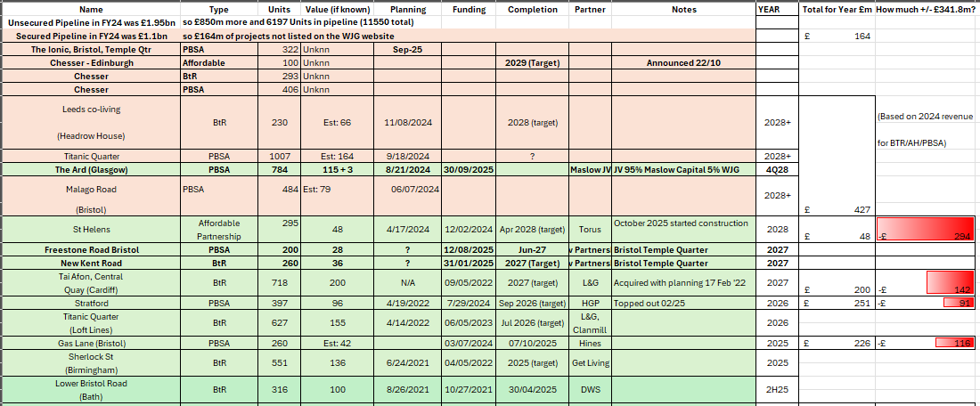This screenshot has width=980, height=406.
Task: Select the 'Stratford' name cell
Action: (x=91, y=303)
